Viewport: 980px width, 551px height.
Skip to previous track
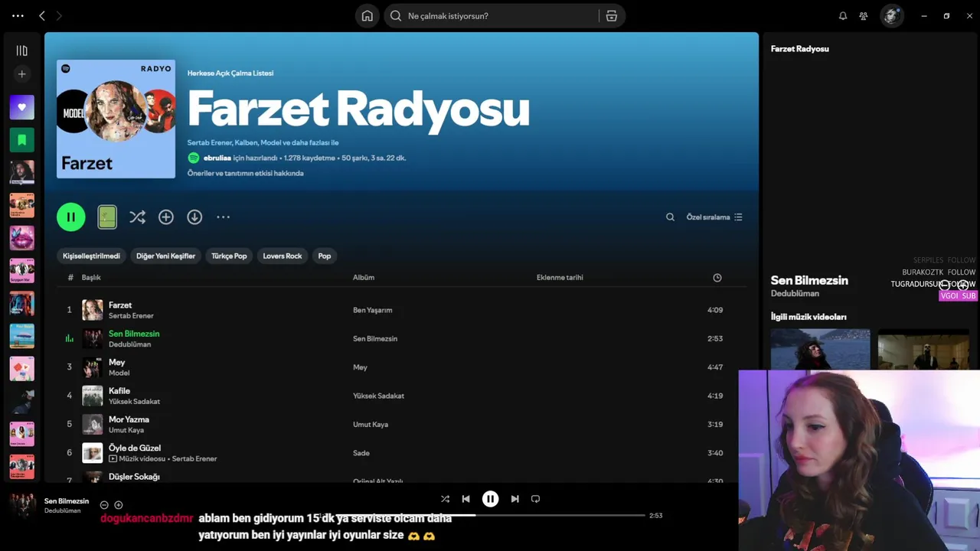[465, 499]
